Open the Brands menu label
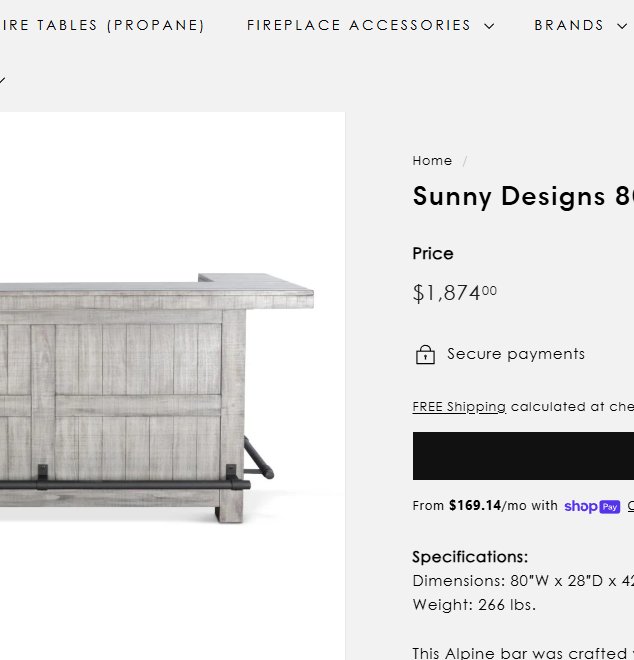634x660 pixels. [x=569, y=25]
